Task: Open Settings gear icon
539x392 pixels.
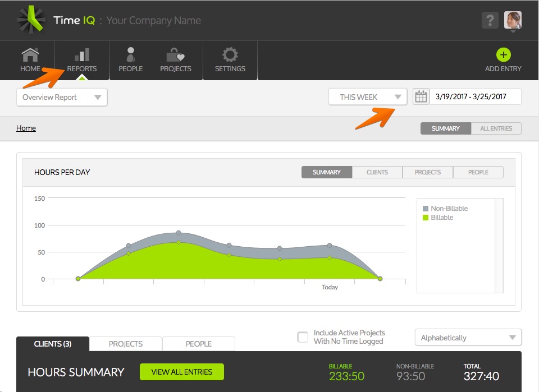Action: click(230, 55)
